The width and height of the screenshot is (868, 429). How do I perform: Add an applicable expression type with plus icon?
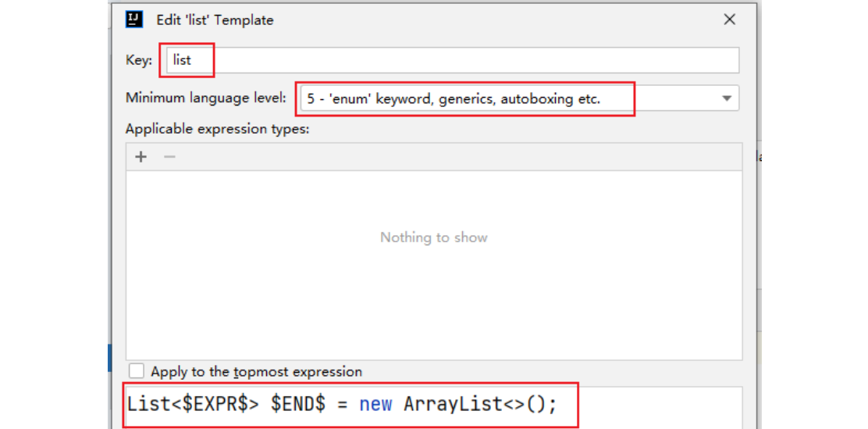click(141, 157)
